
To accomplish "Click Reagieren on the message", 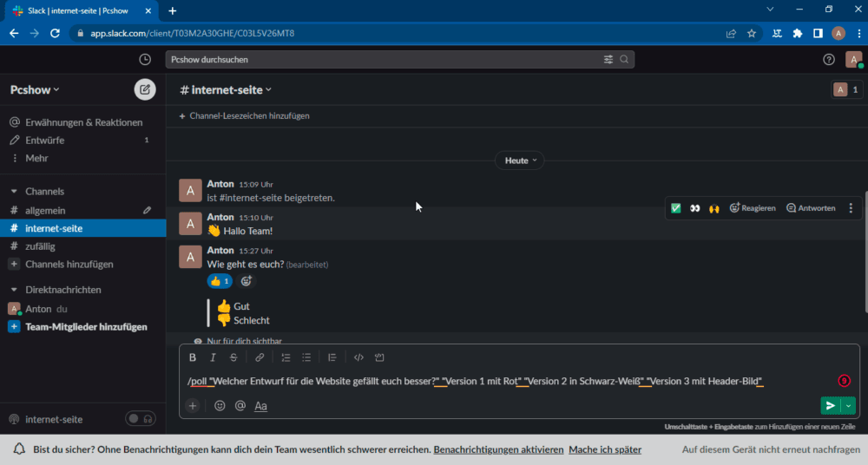I will (x=753, y=208).
